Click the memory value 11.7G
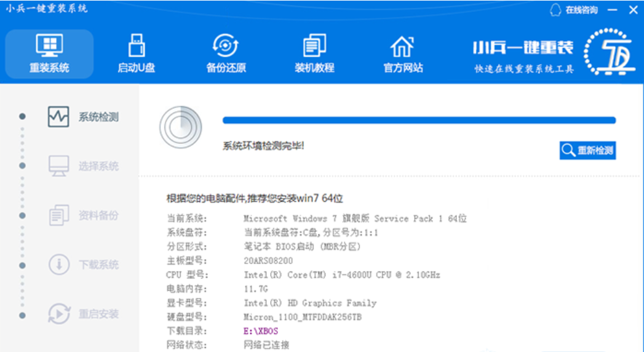644x352 pixels. (x=256, y=289)
